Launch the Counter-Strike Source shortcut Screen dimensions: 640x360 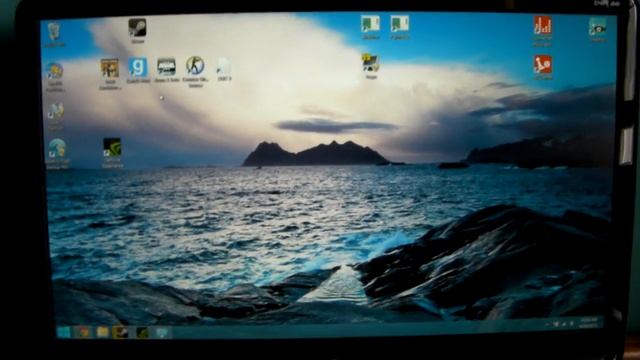coord(195,66)
